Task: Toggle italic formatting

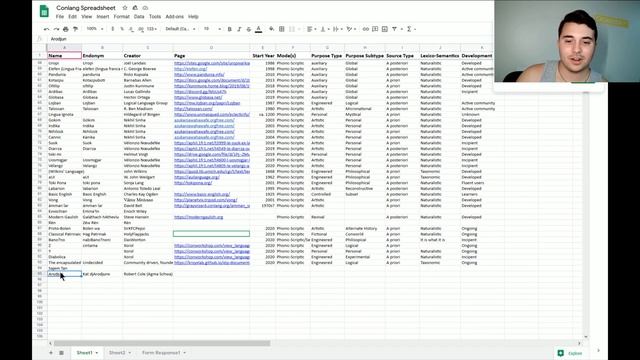Action: pos(239,29)
